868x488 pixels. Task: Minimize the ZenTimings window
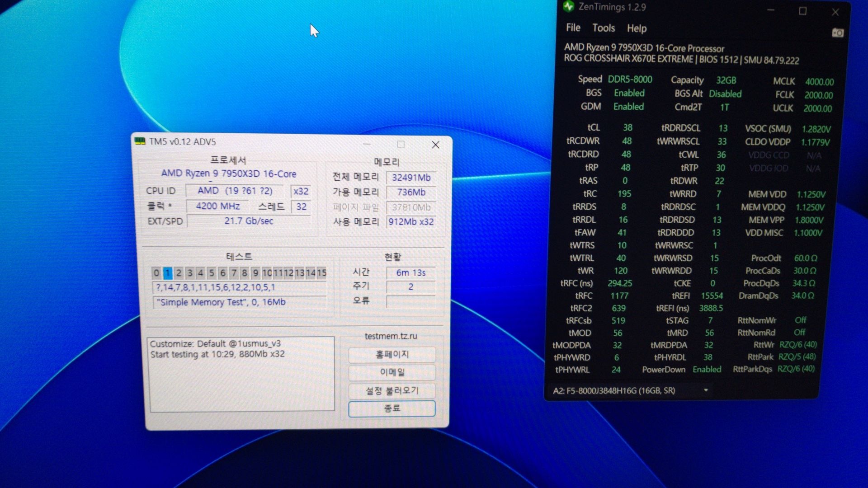pos(771,10)
